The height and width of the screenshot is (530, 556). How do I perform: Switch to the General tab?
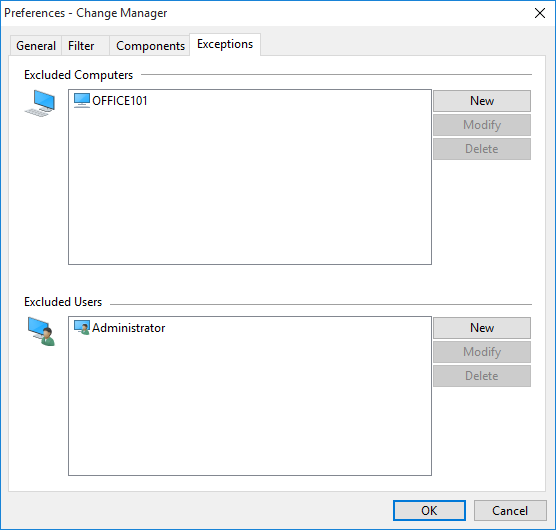coord(36,46)
